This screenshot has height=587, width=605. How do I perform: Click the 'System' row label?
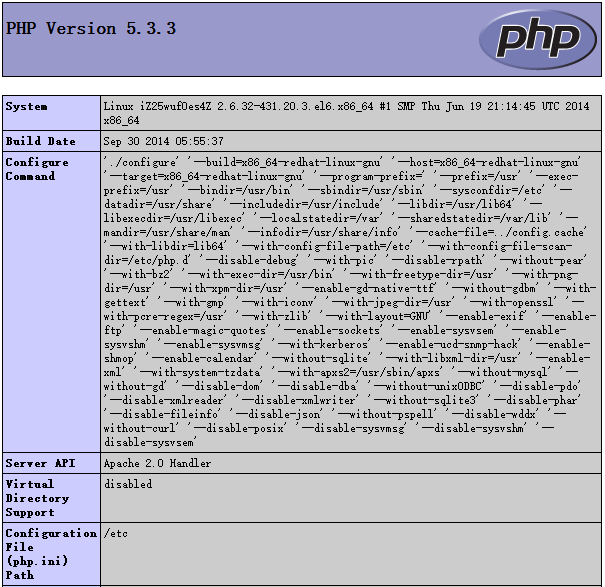pyautogui.click(x=27, y=107)
